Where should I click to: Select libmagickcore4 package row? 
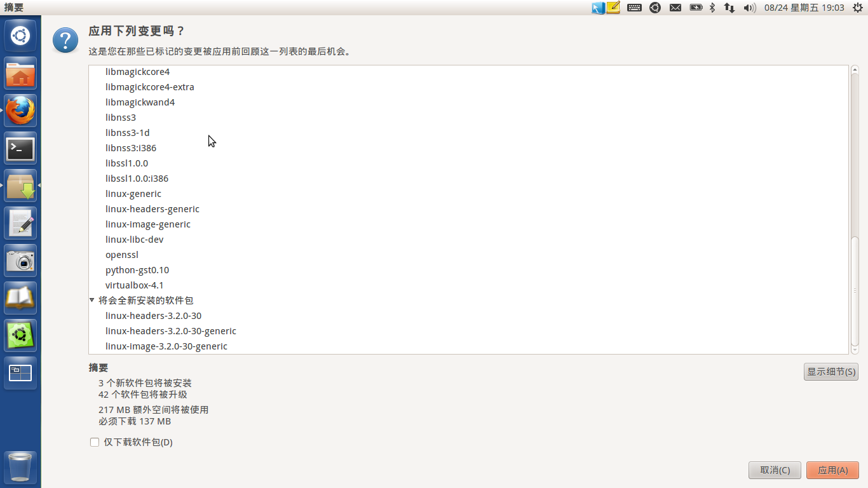pyautogui.click(x=468, y=72)
